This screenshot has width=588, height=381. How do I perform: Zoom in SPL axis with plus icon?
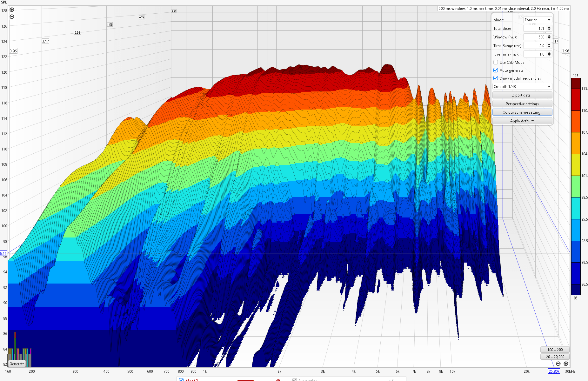(12, 10)
